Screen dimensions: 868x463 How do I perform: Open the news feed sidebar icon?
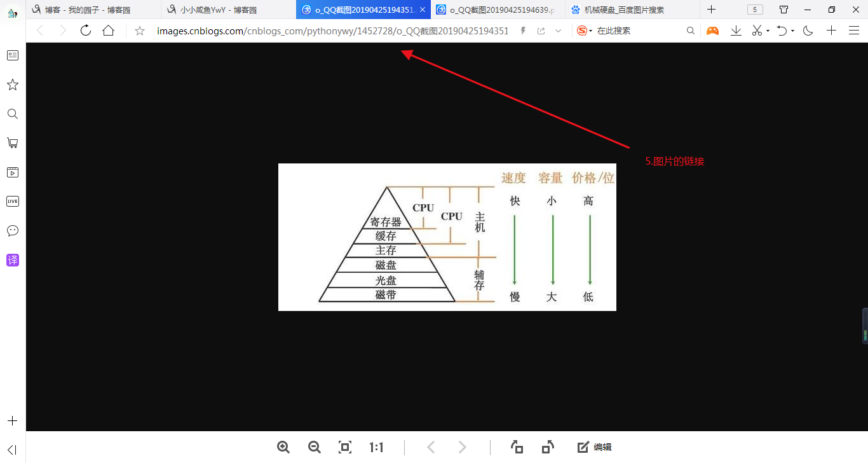tap(12, 55)
